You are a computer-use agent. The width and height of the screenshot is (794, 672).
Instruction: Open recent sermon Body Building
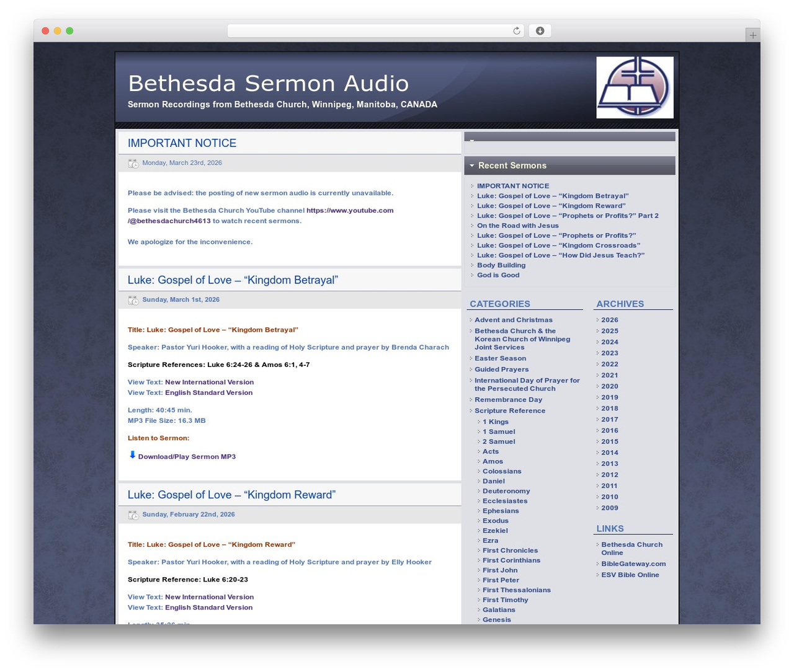501,265
